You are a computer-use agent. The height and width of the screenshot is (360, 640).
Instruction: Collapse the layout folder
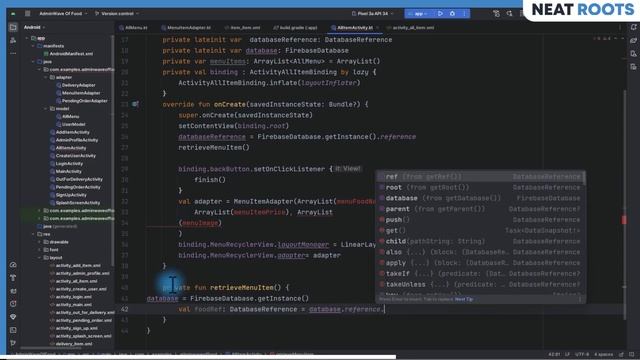coord(40,258)
